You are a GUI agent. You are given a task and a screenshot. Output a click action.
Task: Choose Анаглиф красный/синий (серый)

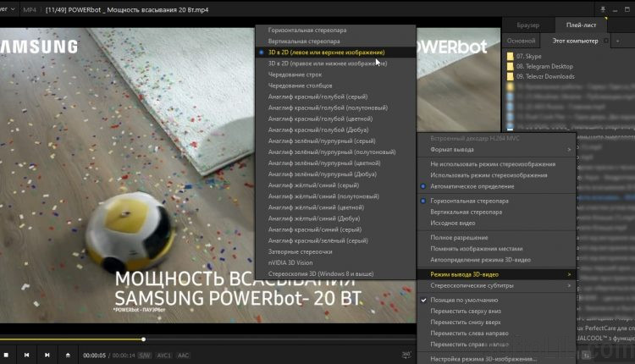[x=336, y=229]
